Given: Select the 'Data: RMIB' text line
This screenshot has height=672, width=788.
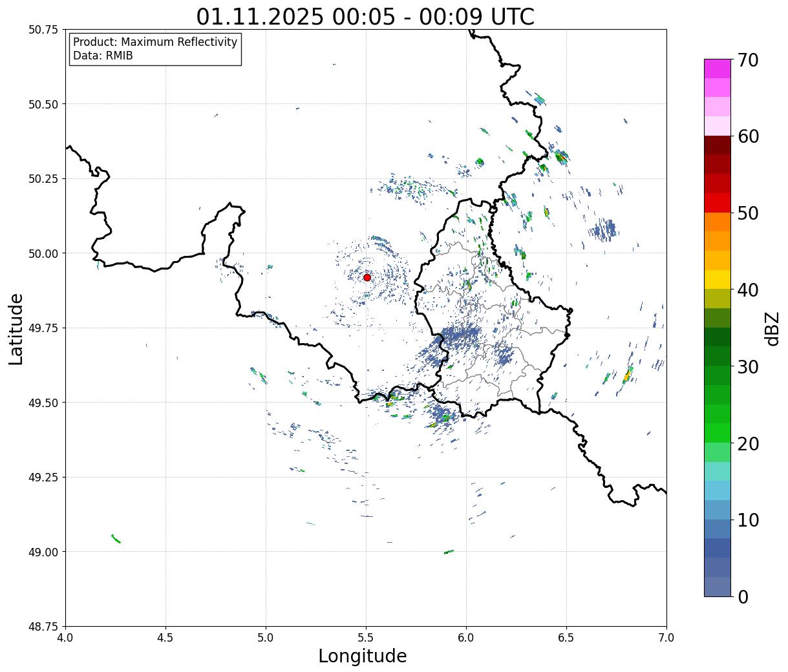Looking at the screenshot, I should click(103, 56).
